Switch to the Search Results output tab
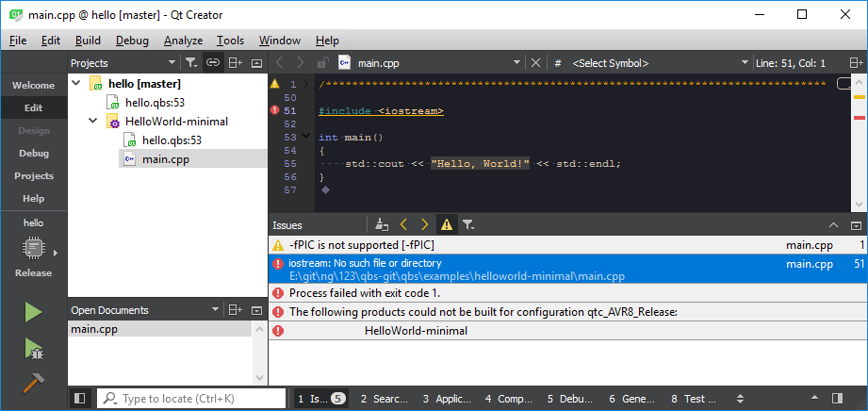 384,399
